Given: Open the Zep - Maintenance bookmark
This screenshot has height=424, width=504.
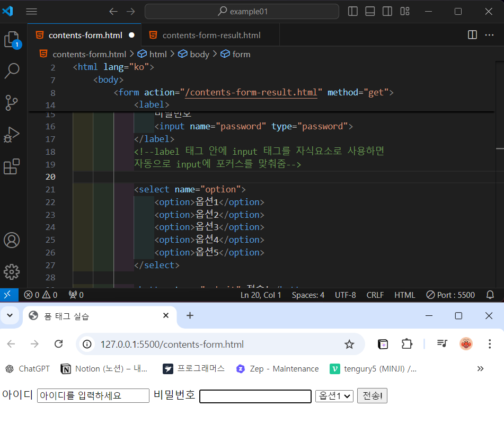Looking at the screenshot, I should pos(278,369).
